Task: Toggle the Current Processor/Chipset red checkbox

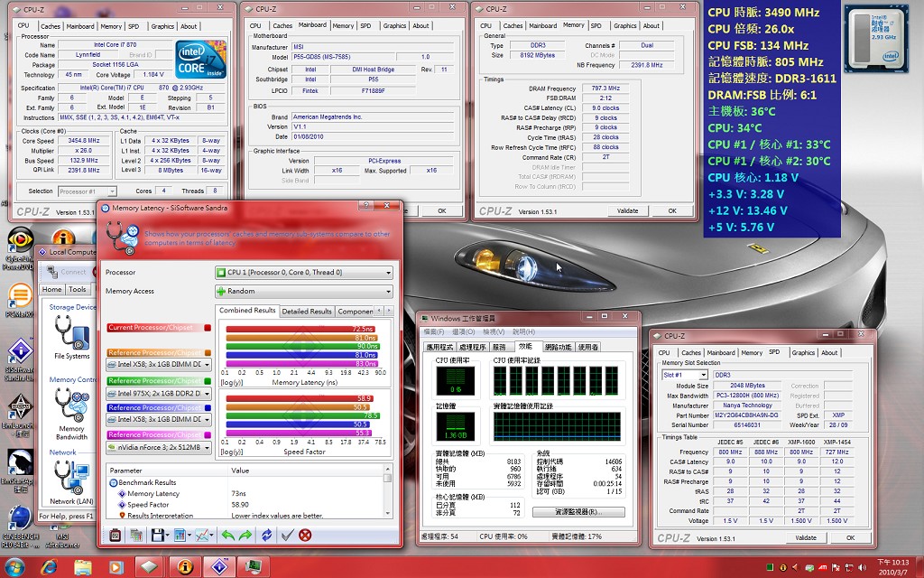Action: click(208, 327)
